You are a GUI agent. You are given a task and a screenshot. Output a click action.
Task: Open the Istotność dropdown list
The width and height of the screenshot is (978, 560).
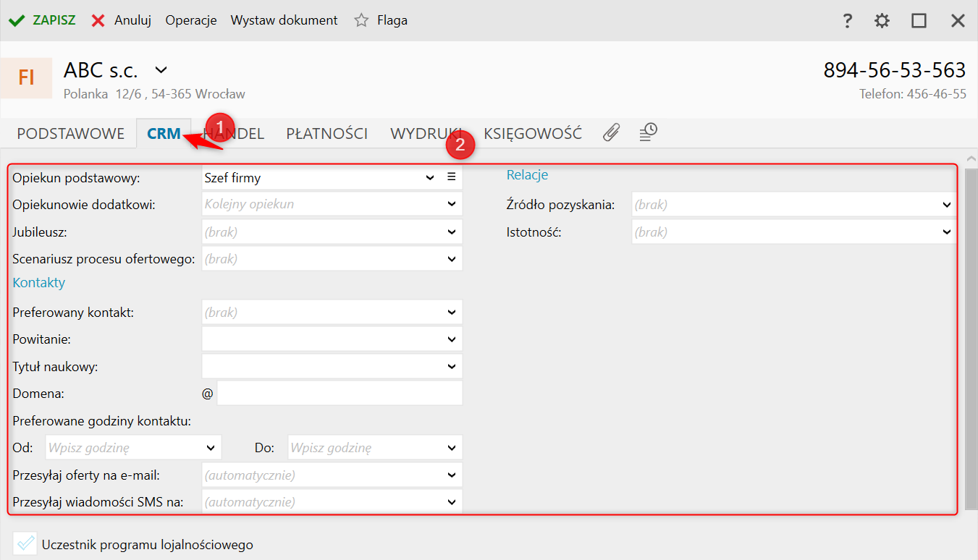(947, 232)
